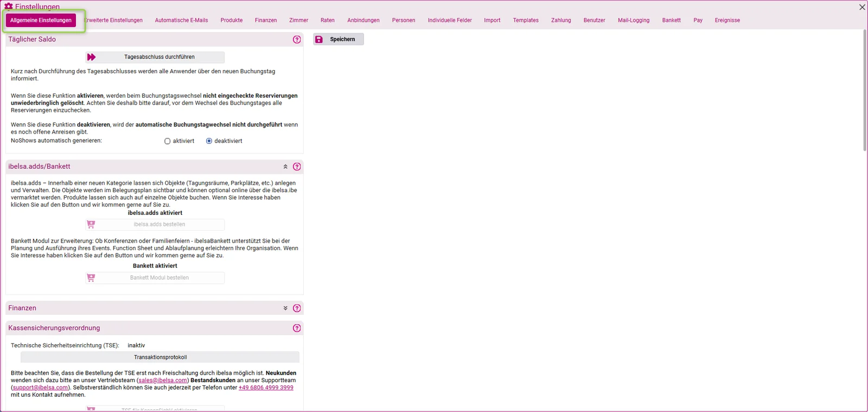Open the Mail-Logging tab
Screen dimensions: 868x412
(634, 21)
